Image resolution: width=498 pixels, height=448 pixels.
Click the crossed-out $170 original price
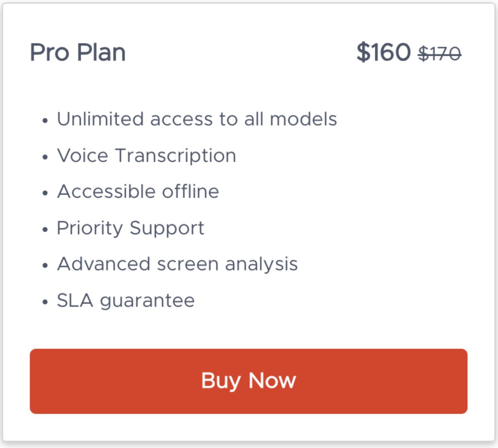pos(439,54)
